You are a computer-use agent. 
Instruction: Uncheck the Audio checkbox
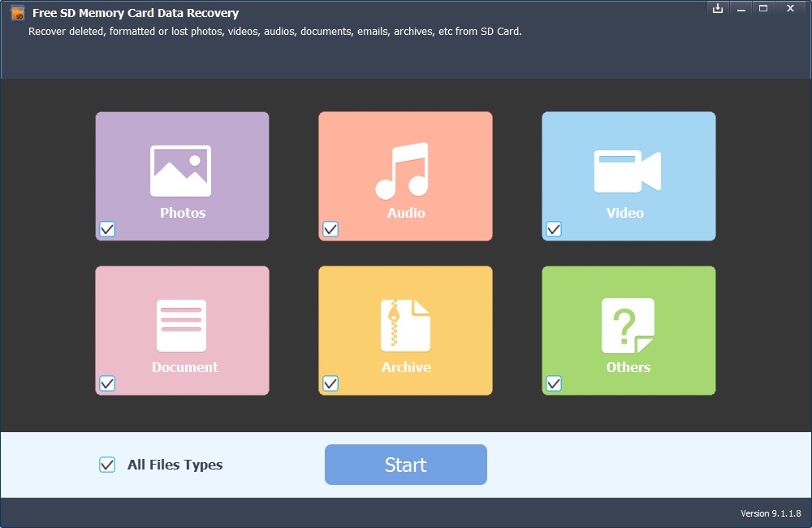(x=330, y=229)
